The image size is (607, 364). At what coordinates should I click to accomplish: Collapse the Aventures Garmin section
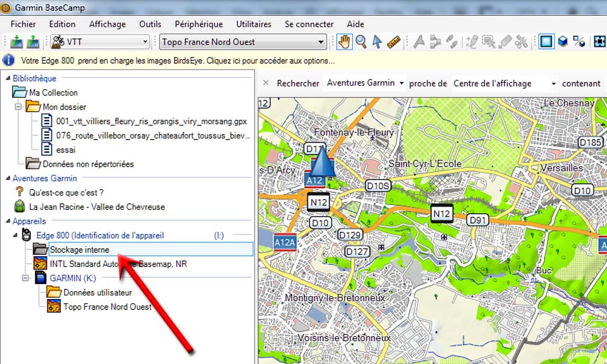click(8, 178)
